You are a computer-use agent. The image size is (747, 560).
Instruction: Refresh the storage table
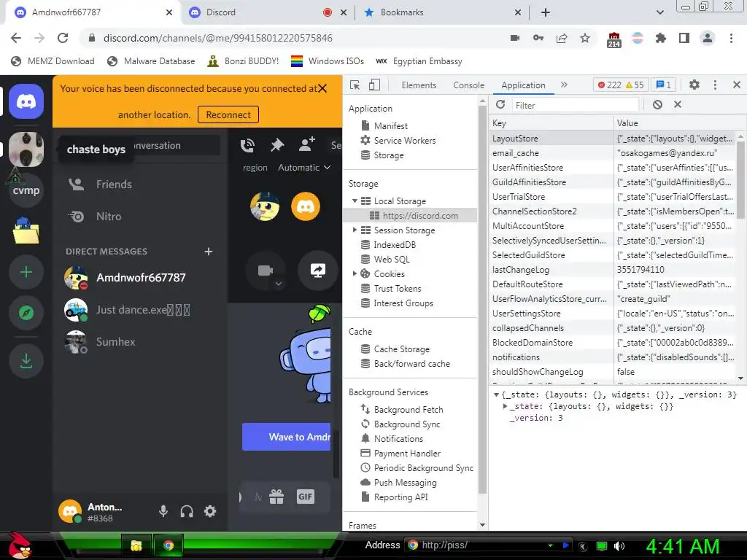(x=500, y=104)
